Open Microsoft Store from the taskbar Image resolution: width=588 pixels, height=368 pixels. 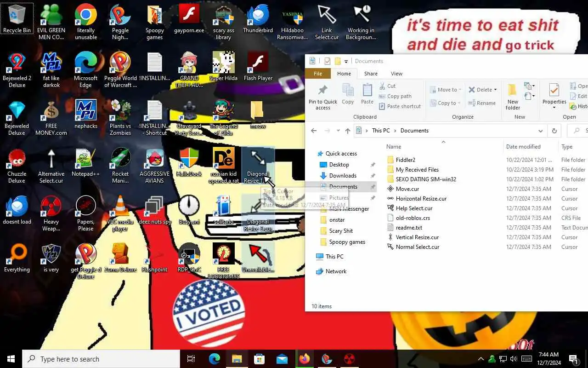pos(260,359)
